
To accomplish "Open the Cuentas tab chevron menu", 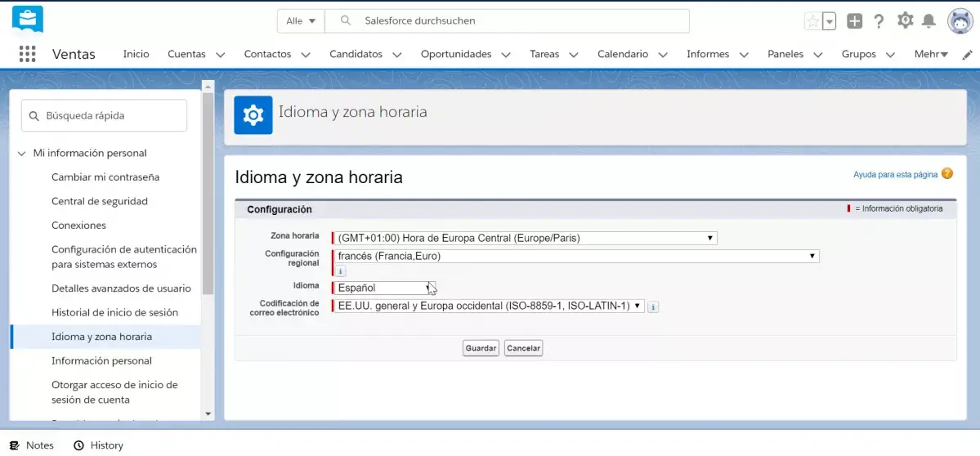I will pos(221,55).
